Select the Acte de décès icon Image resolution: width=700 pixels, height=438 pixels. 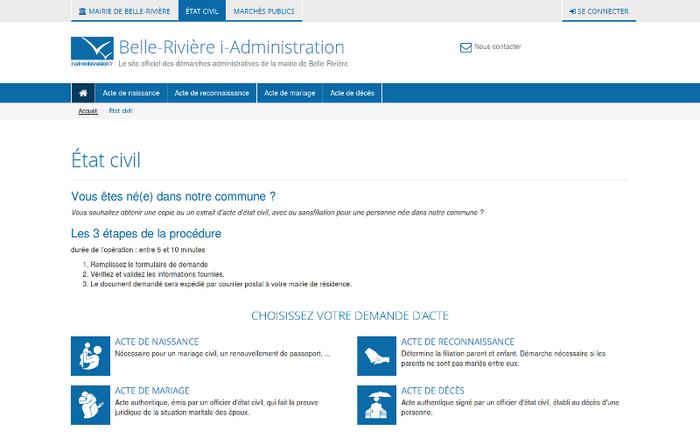376,404
